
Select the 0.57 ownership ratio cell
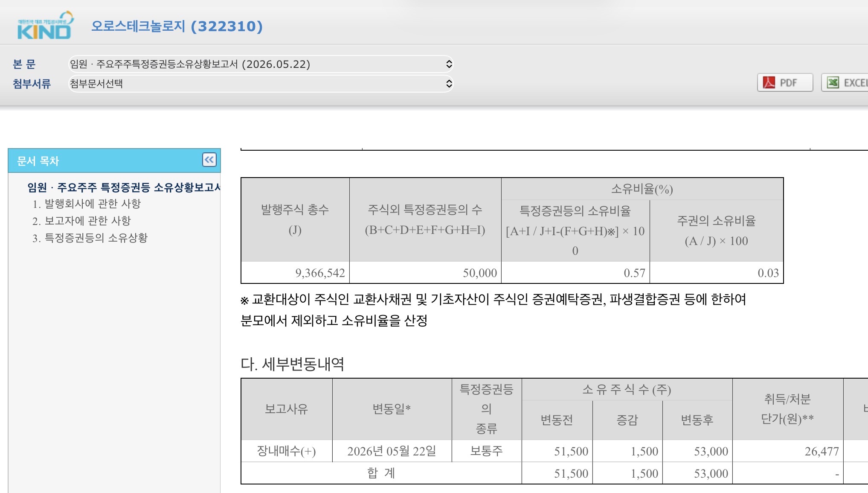(575, 273)
